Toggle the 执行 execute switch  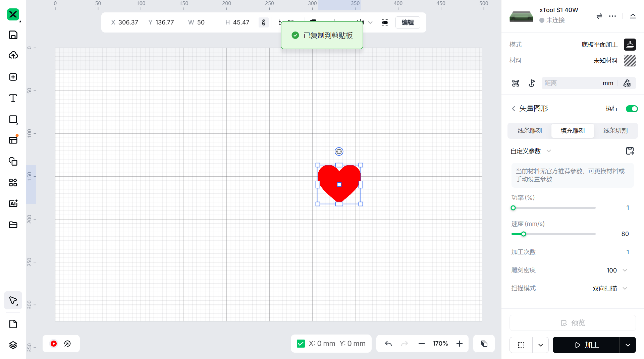pyautogui.click(x=632, y=109)
